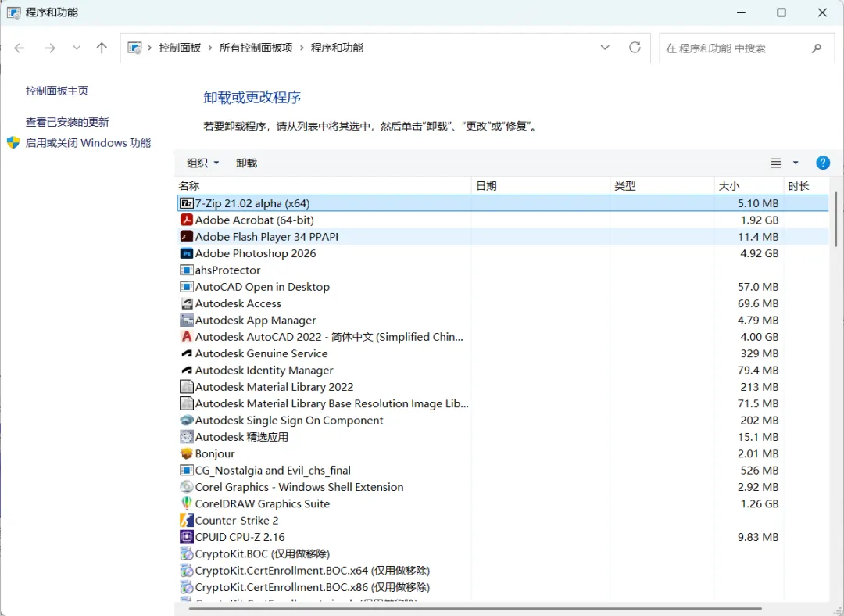Viewport: 844px width, 616px height.
Task: Expand the chevron before 控制面板 breadcrumb
Action: pyautogui.click(x=149, y=48)
